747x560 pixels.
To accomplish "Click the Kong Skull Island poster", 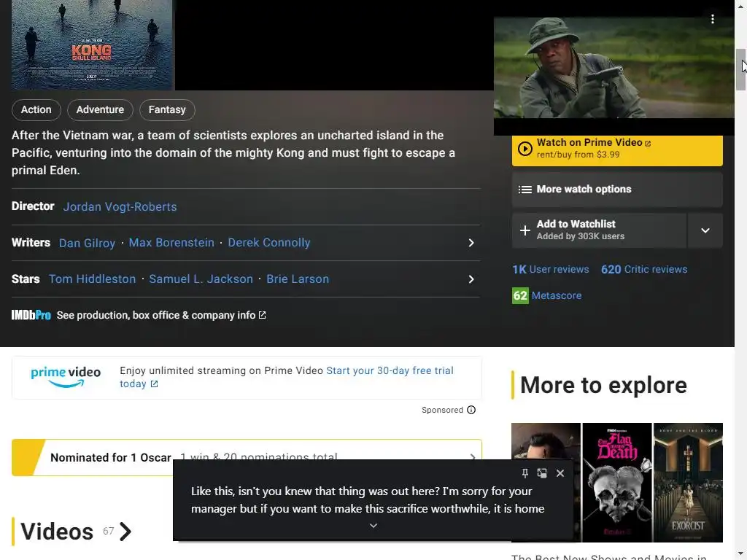I will [93, 44].
